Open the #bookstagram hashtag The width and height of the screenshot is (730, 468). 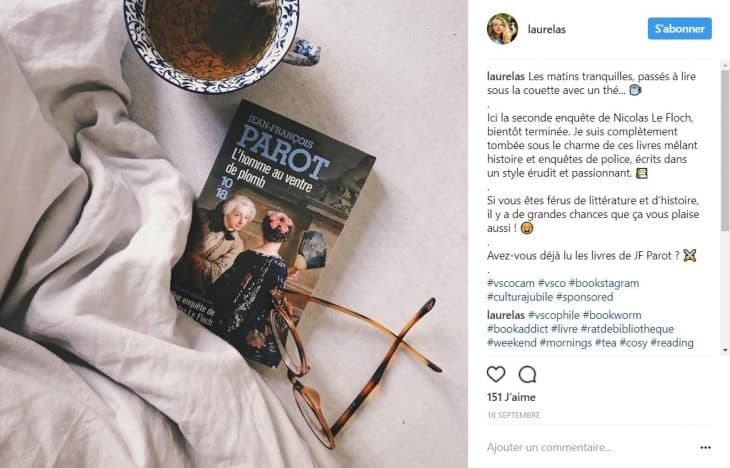(x=604, y=283)
